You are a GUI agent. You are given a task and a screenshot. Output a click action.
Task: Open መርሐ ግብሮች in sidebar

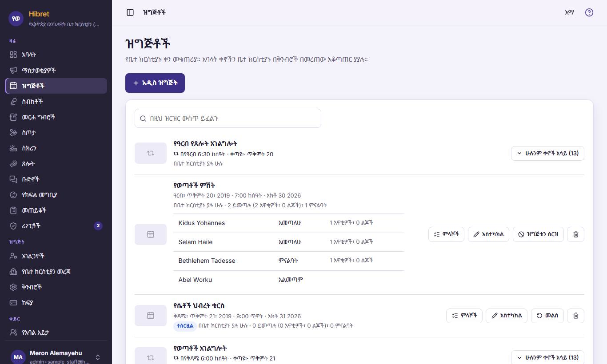click(56, 117)
